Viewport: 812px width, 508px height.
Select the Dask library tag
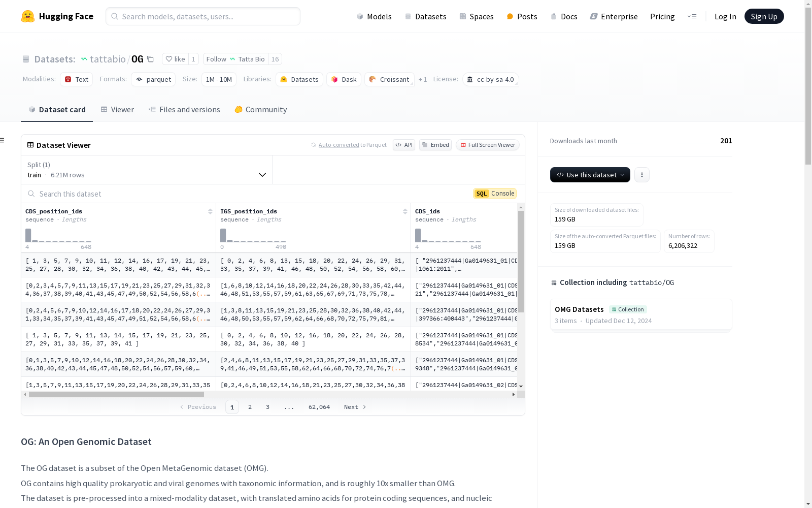[x=344, y=79]
